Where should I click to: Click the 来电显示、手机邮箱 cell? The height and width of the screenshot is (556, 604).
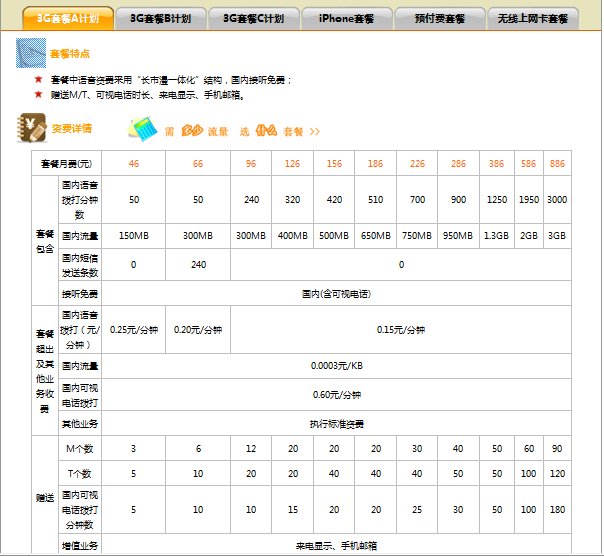point(337,545)
